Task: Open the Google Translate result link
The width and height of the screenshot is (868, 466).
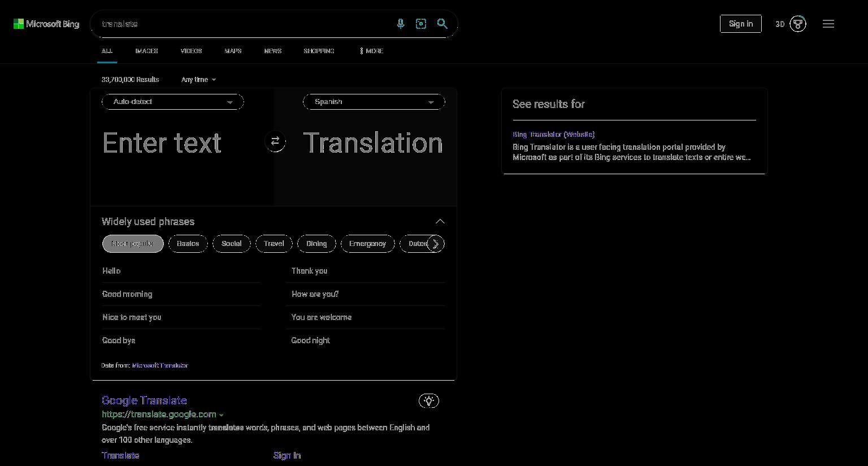Action: (144, 400)
